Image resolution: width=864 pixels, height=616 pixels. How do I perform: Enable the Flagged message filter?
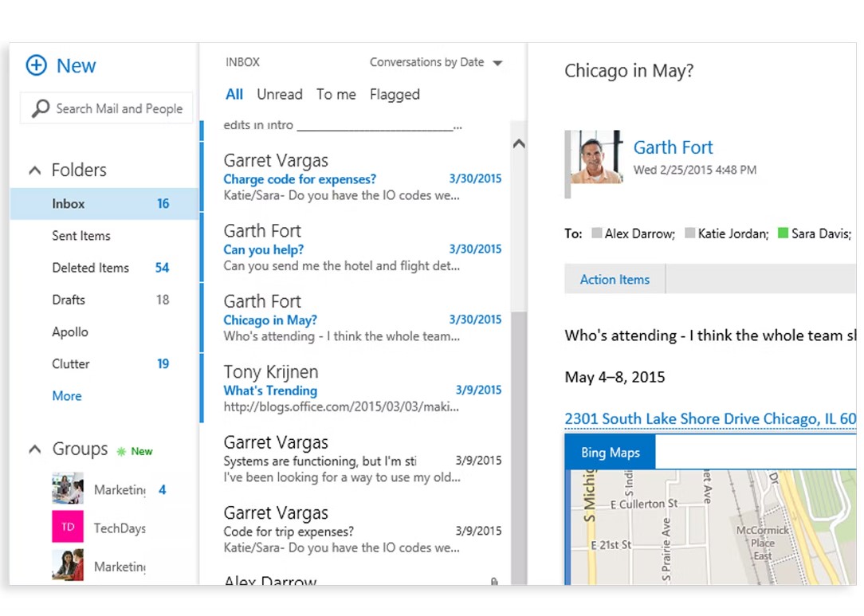pos(395,94)
